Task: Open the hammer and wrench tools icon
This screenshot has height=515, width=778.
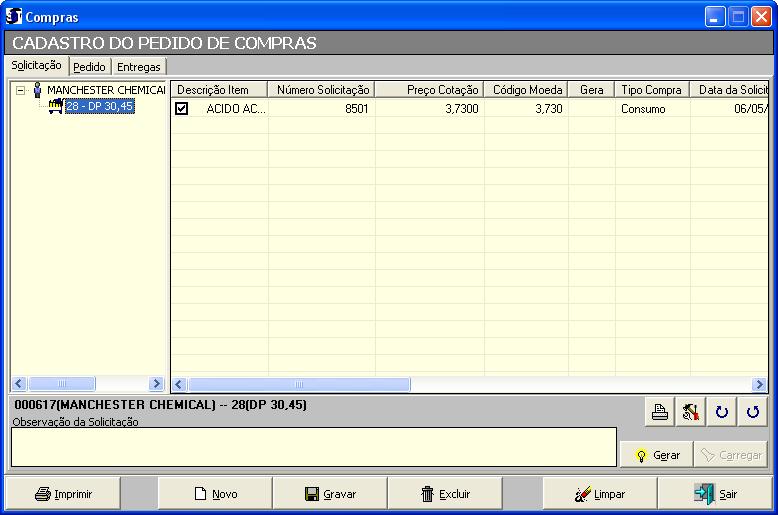Action: [x=690, y=412]
